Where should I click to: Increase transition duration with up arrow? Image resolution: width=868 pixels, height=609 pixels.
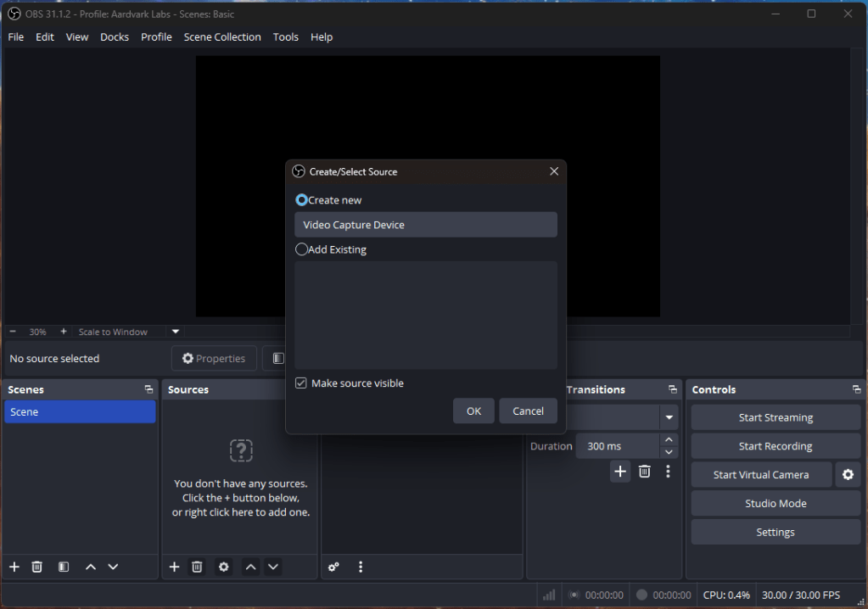(x=669, y=440)
